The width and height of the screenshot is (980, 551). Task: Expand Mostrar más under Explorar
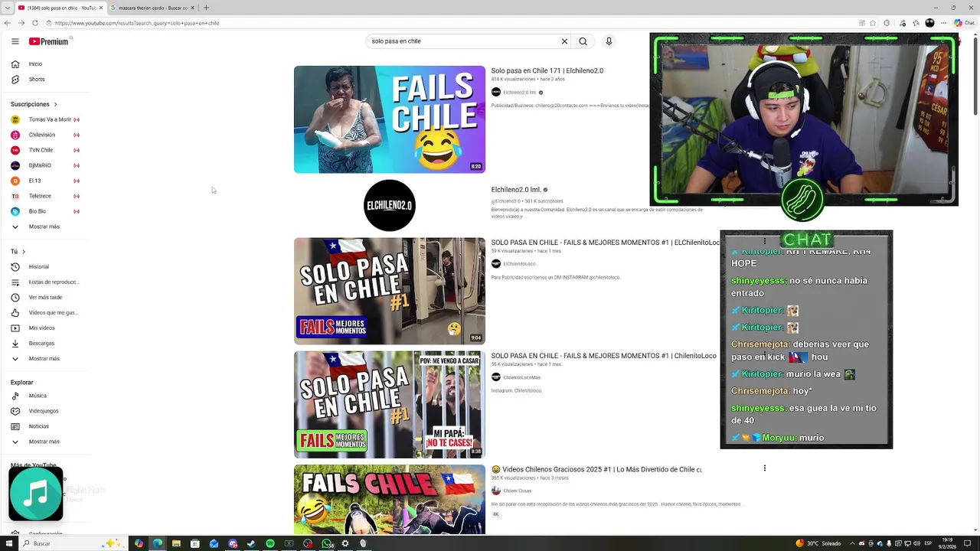point(44,442)
